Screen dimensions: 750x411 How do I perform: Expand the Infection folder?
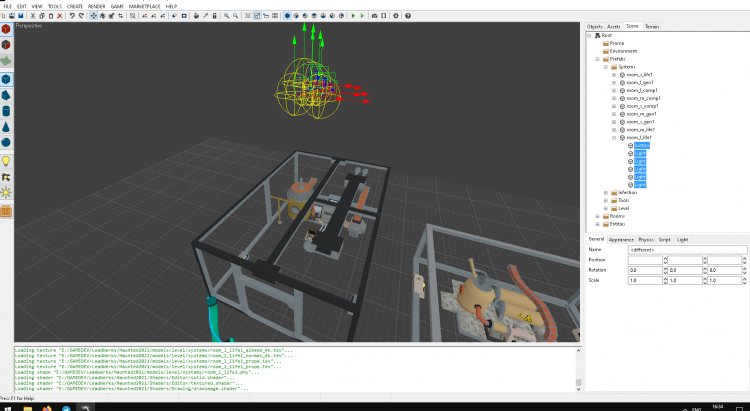click(x=606, y=192)
